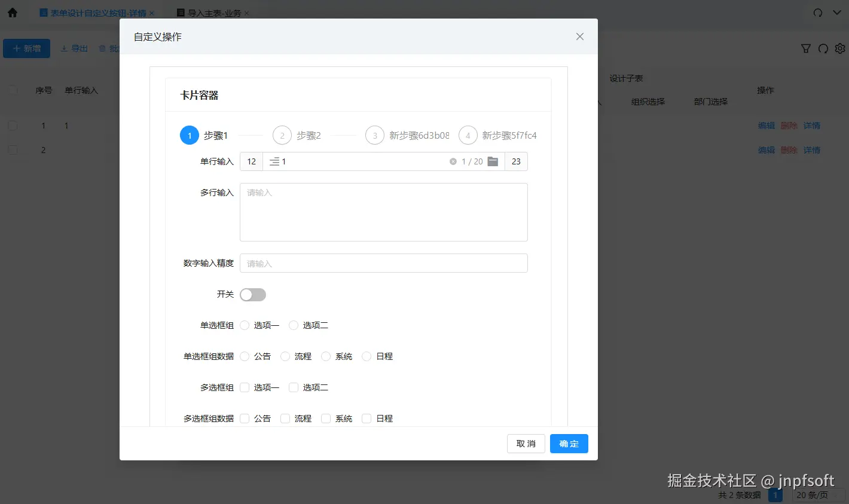Expand the top-right chevron dropdown
This screenshot has height=504, width=849.
[837, 13]
